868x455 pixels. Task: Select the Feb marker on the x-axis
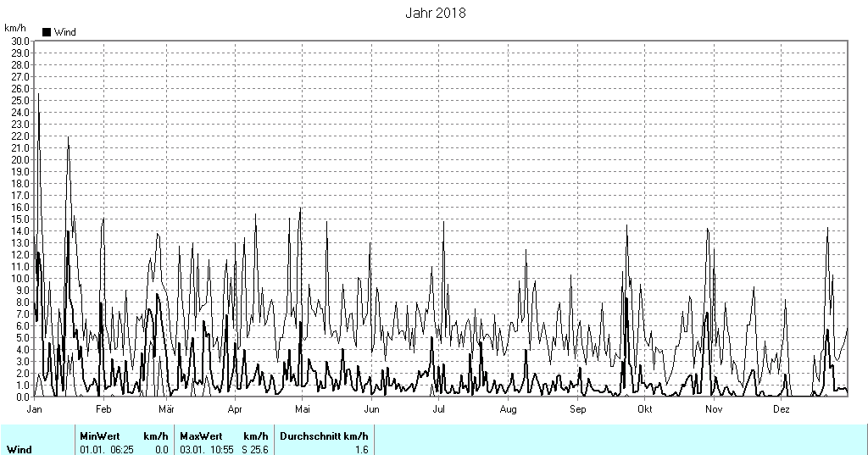(x=103, y=409)
